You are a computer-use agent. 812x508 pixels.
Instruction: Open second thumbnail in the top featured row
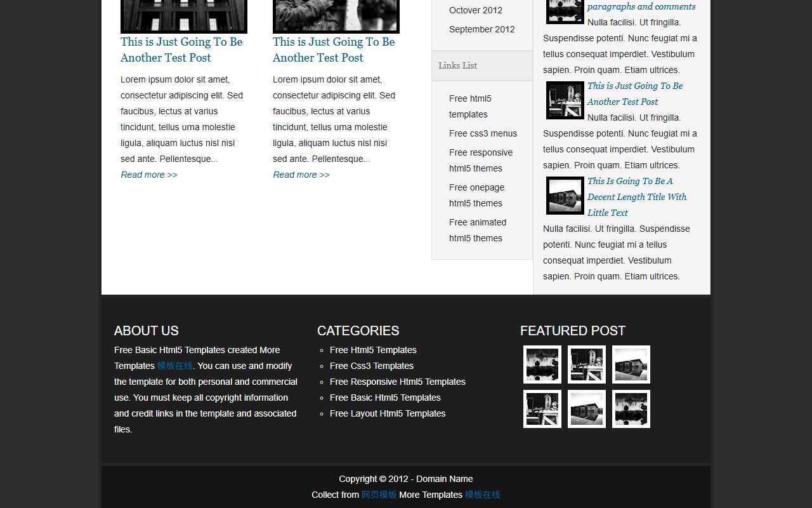pos(587,364)
